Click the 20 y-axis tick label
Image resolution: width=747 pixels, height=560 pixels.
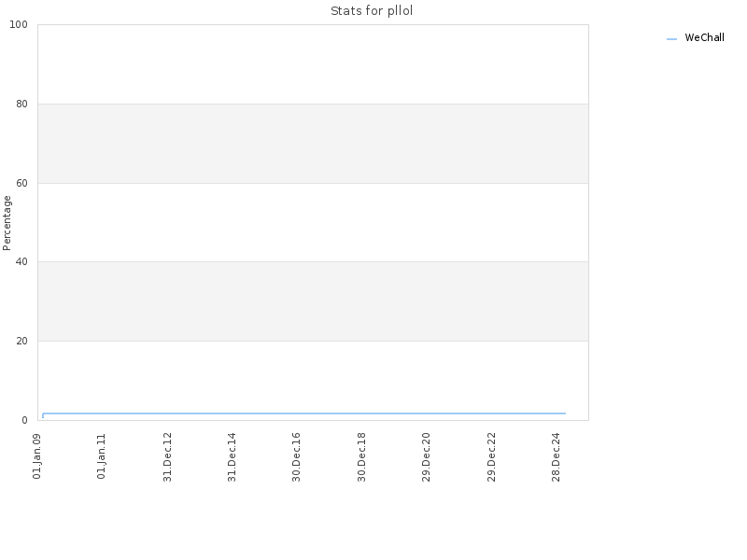pyautogui.click(x=21, y=341)
